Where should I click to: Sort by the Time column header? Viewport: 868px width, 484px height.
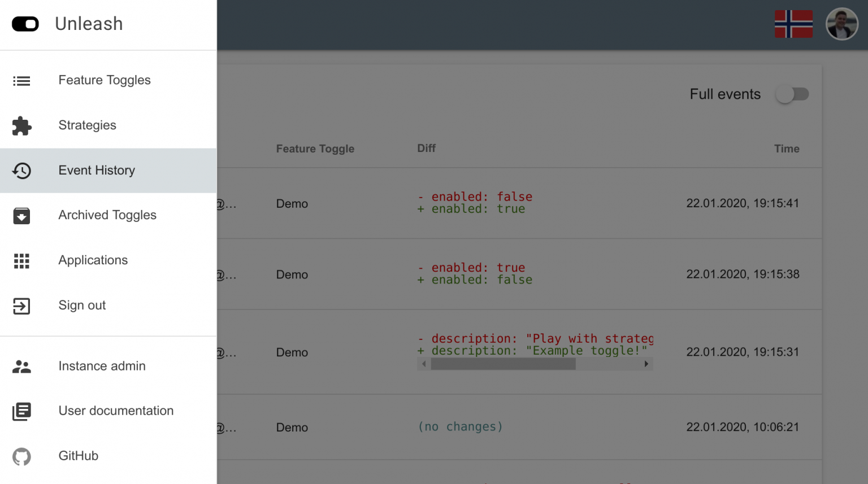787,149
